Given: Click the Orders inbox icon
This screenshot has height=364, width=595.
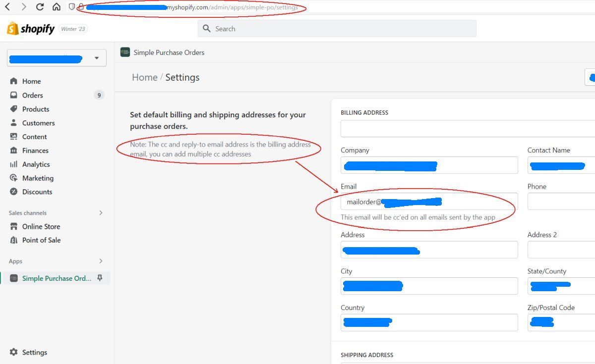Looking at the screenshot, I should 13,95.
